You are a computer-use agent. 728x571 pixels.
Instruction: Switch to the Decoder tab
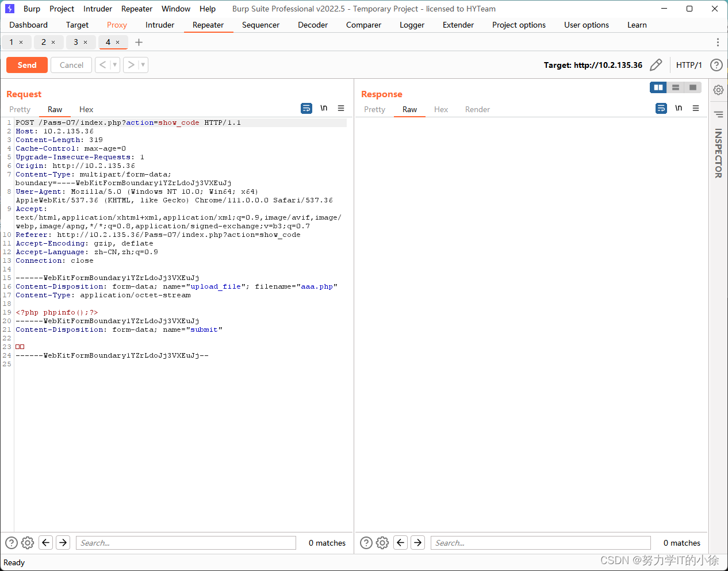[x=313, y=25]
